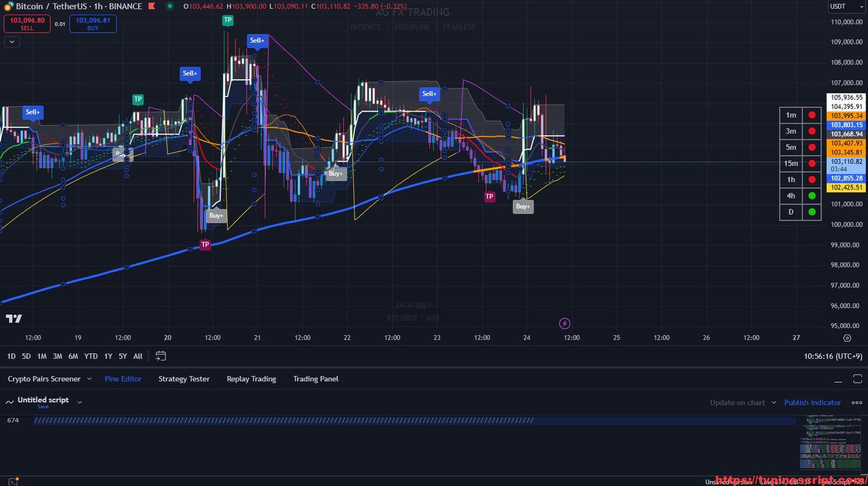Open the Untitled script dropdown arrow

[x=80, y=402]
